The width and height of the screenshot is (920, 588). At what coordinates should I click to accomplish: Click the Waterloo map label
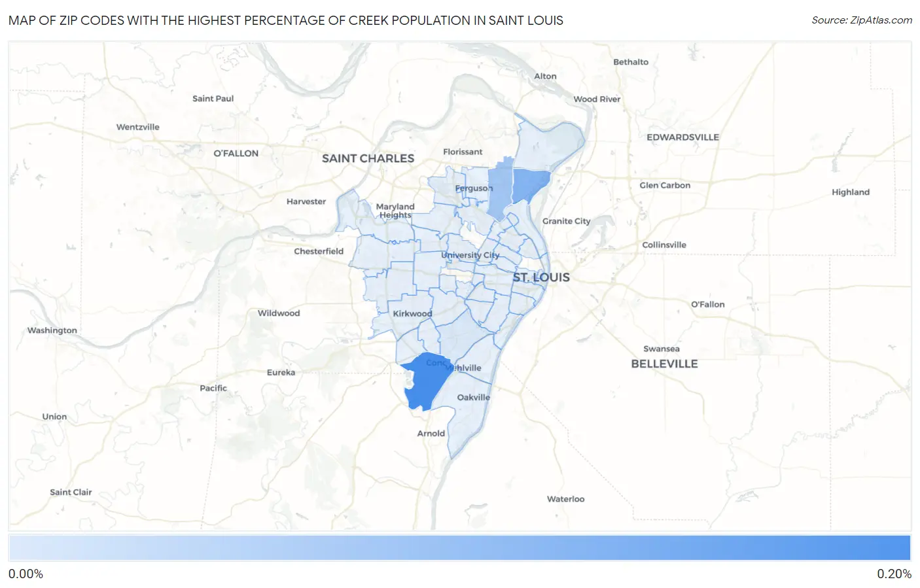click(566, 499)
